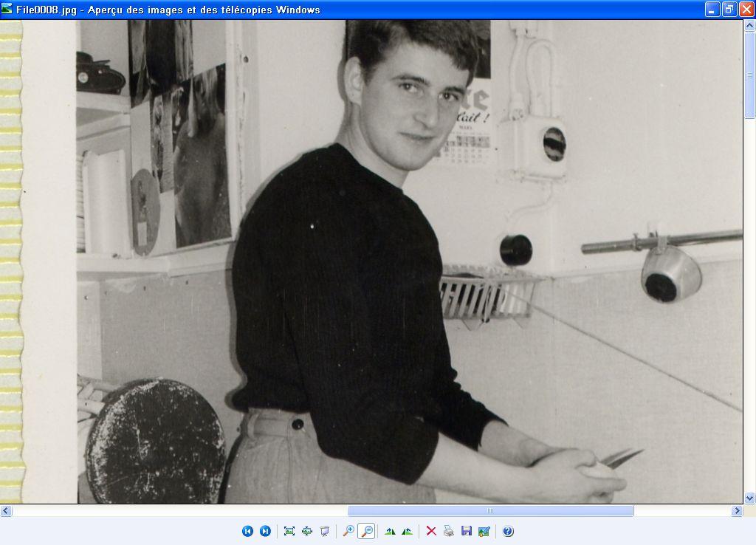This screenshot has height=545, width=756.
Task: Click the right arrow of horizontal scrollbar
Action: coord(737,510)
